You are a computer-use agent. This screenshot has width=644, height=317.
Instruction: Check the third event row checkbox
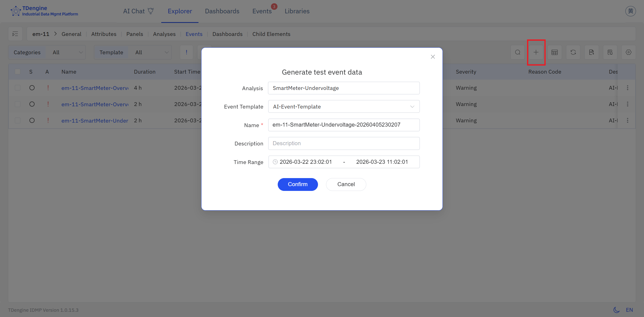(x=18, y=120)
